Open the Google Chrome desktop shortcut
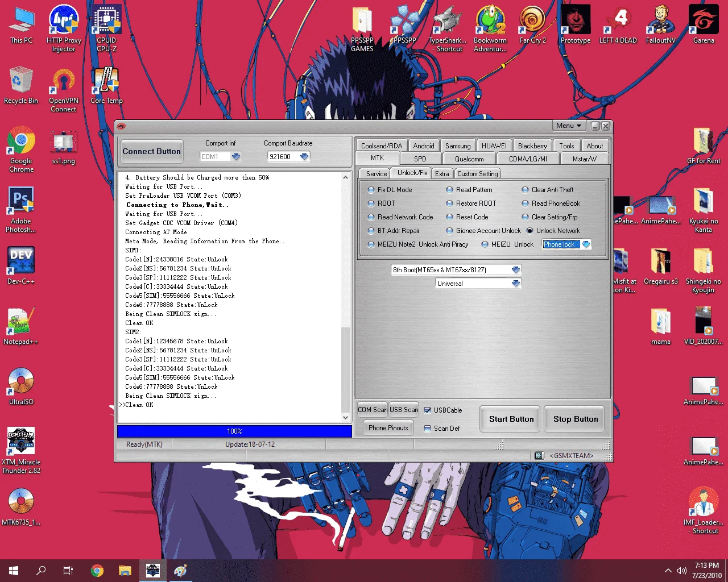The image size is (728, 582). pos(21,149)
